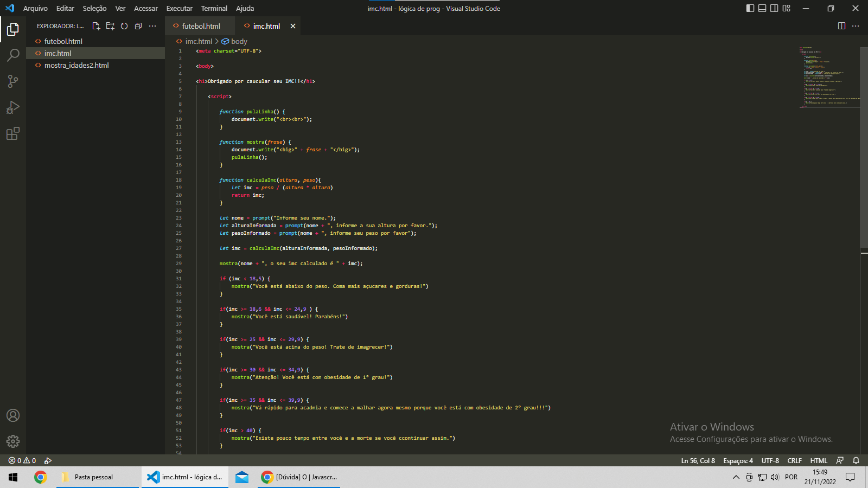Open the Arquivo menu
Viewport: 868px width, 488px height.
click(x=35, y=8)
